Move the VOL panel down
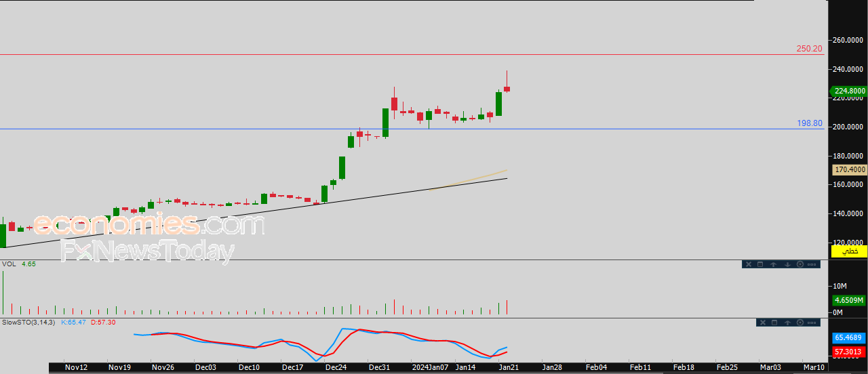Viewport: 868px width, 374px height. click(787, 264)
